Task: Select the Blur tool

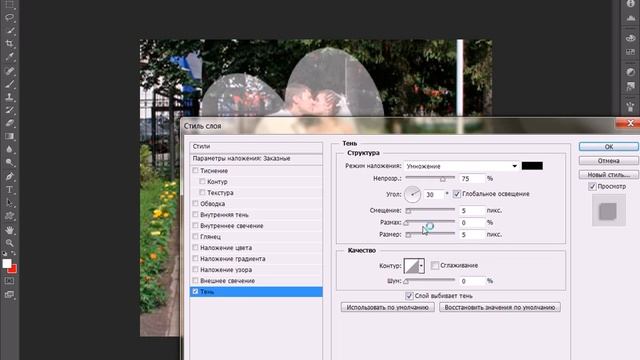Action: click(x=9, y=149)
